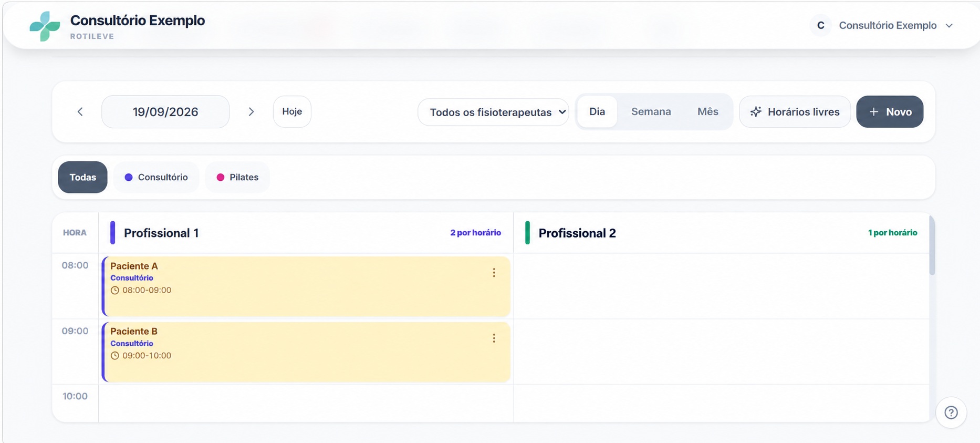Filter appointments by Pilates
980x443 pixels.
pos(237,177)
